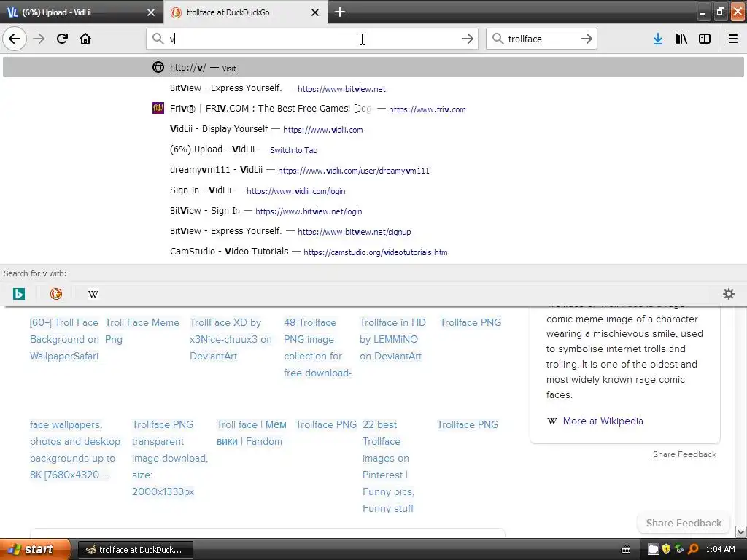This screenshot has height=560, width=747.
Task: Reload the current page
Action: click(x=62, y=39)
